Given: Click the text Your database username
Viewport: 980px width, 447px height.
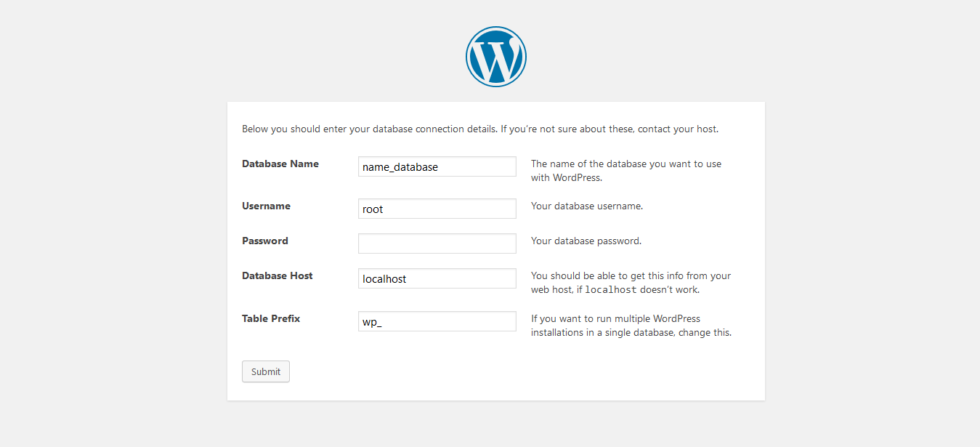Looking at the screenshot, I should pyautogui.click(x=586, y=206).
